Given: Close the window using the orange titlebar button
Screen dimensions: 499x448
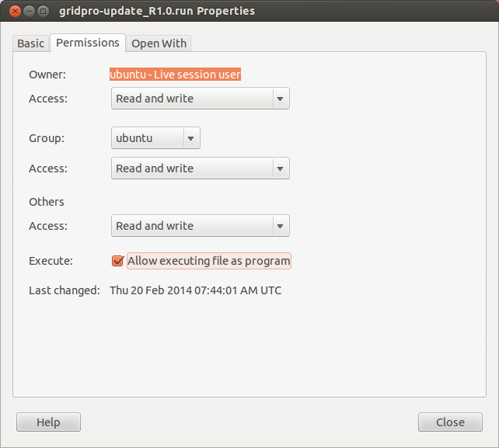Looking at the screenshot, I should [x=14, y=12].
